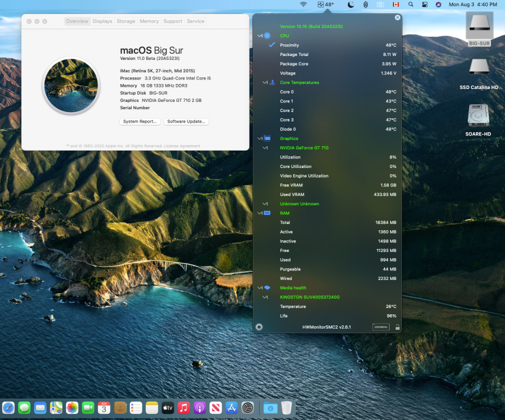This screenshot has height=420, width=505.
Task: Activate Siri from the menu bar
Action: point(438,4)
